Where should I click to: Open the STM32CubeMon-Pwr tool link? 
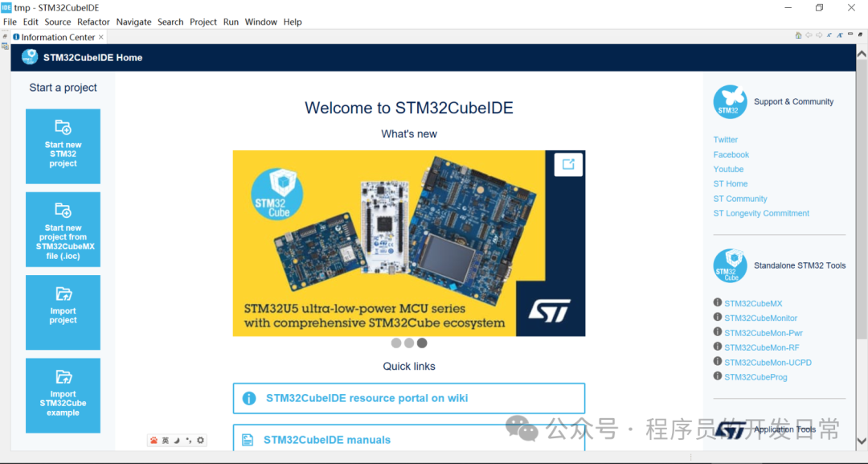point(764,333)
